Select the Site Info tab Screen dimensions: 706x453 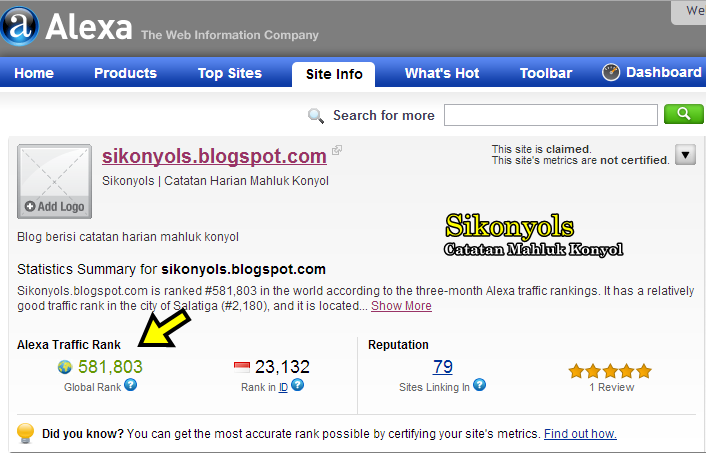pos(334,74)
